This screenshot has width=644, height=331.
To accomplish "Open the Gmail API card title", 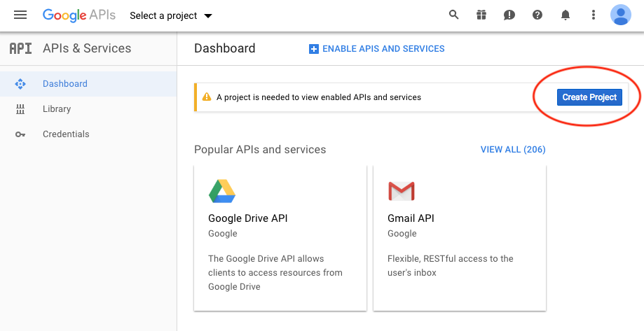I will tap(411, 218).
